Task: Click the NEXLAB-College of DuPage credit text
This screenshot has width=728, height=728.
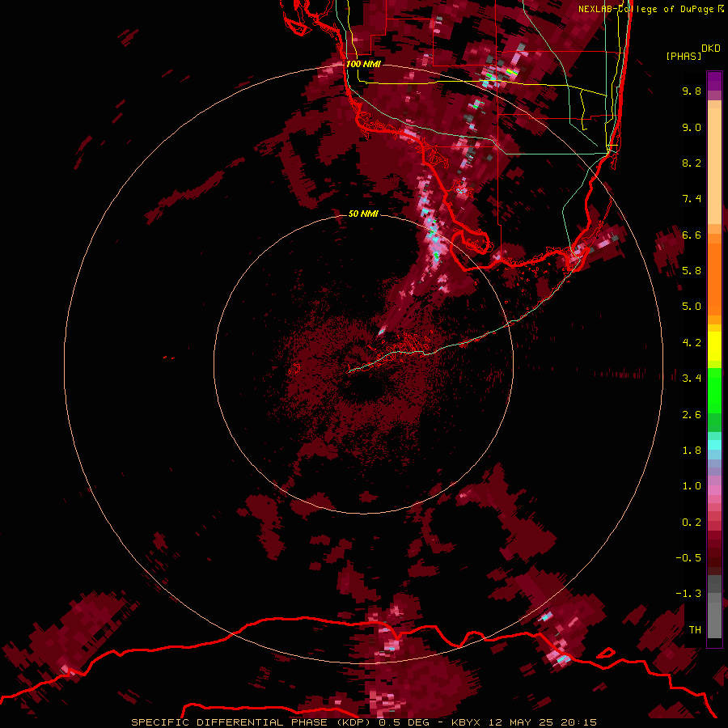Action: (x=647, y=9)
